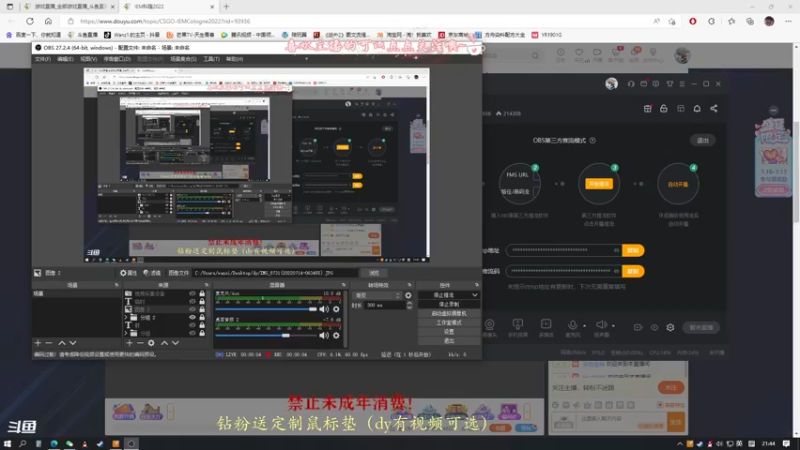The height and width of the screenshot is (450, 800).
Task: Toggle visibility of the first text source
Action: (x=192, y=302)
